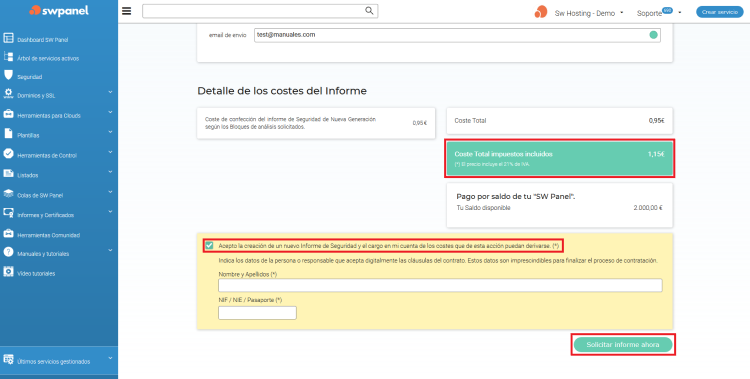Click the Colas de SW Panel icon
Screen dimensions: 750x379
point(8,193)
